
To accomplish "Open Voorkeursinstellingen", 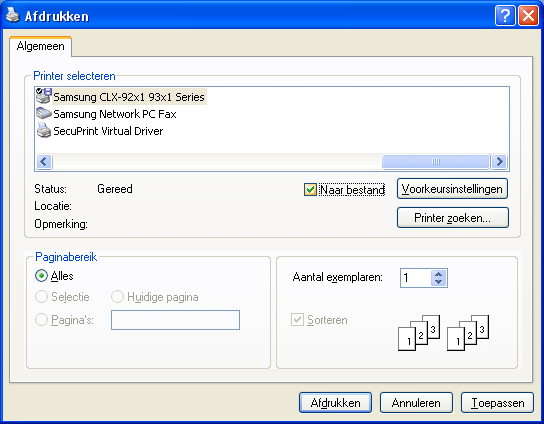I will pos(452,189).
